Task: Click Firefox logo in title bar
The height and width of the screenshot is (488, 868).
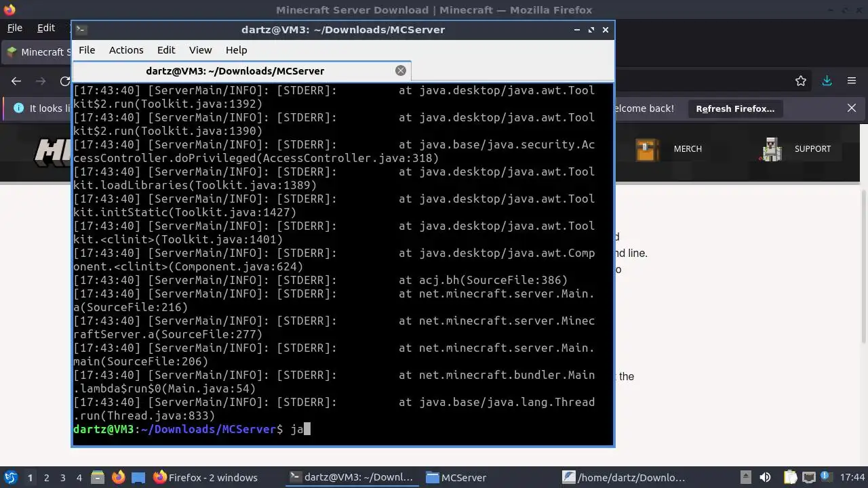Action: pos(9,9)
